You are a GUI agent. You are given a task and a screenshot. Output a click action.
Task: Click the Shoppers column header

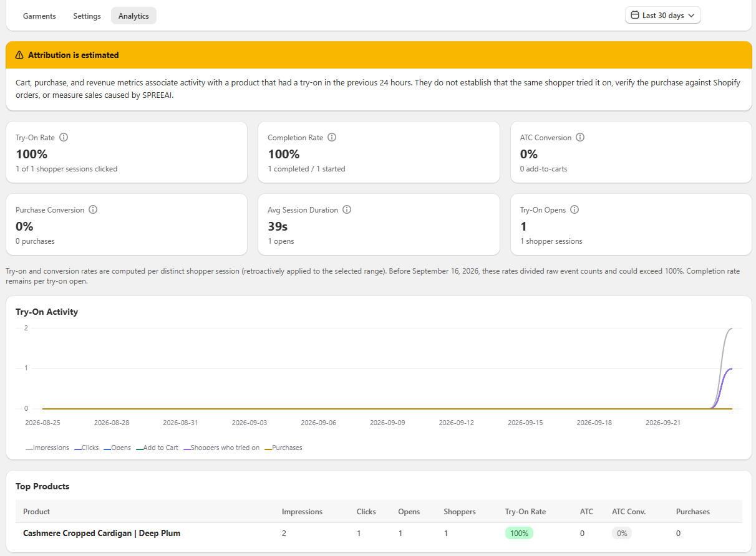click(460, 512)
